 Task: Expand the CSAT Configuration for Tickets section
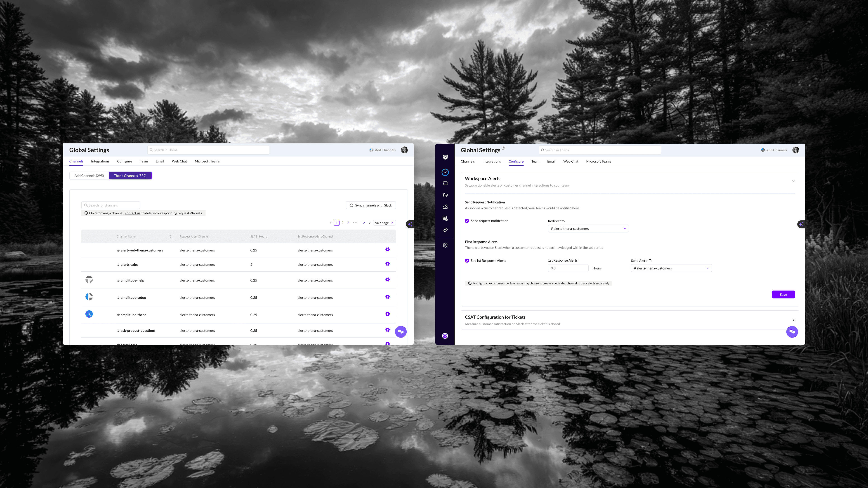793,320
